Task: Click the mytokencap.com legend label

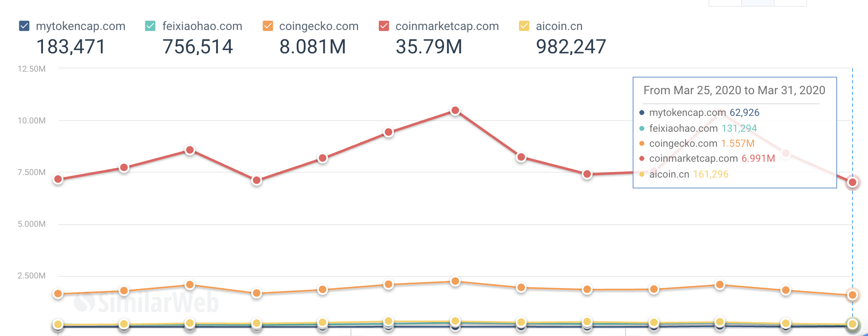Action: coord(81,26)
